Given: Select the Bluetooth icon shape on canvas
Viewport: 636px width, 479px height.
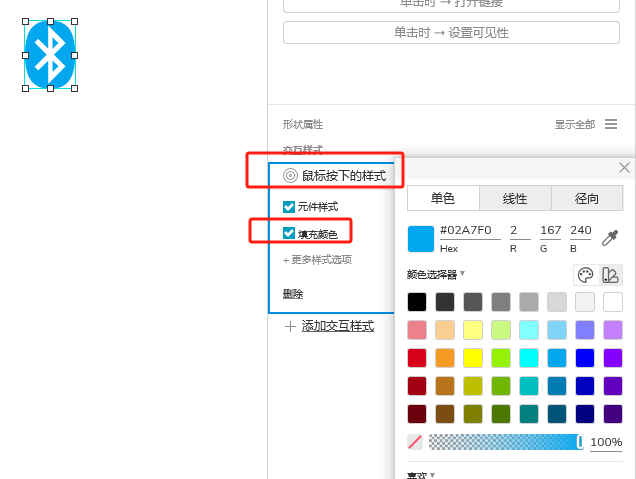Looking at the screenshot, I should click(x=50, y=55).
